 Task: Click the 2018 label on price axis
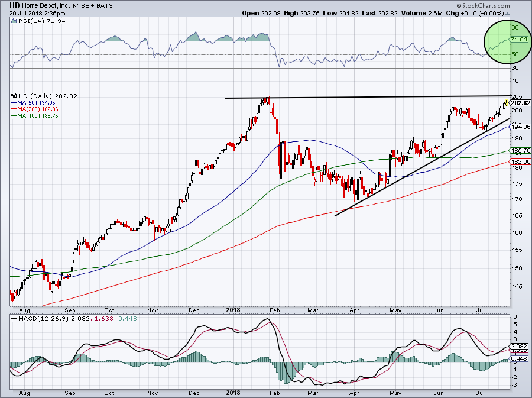(233, 310)
